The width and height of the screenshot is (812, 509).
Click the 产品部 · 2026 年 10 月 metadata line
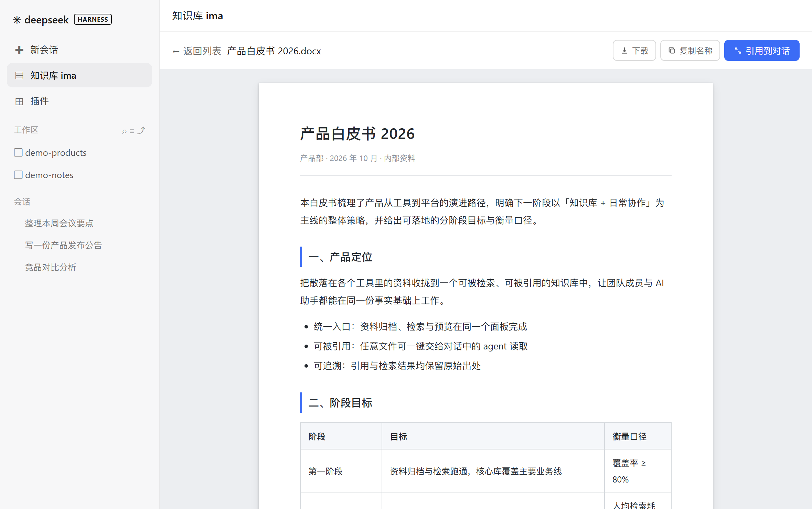coord(357,158)
